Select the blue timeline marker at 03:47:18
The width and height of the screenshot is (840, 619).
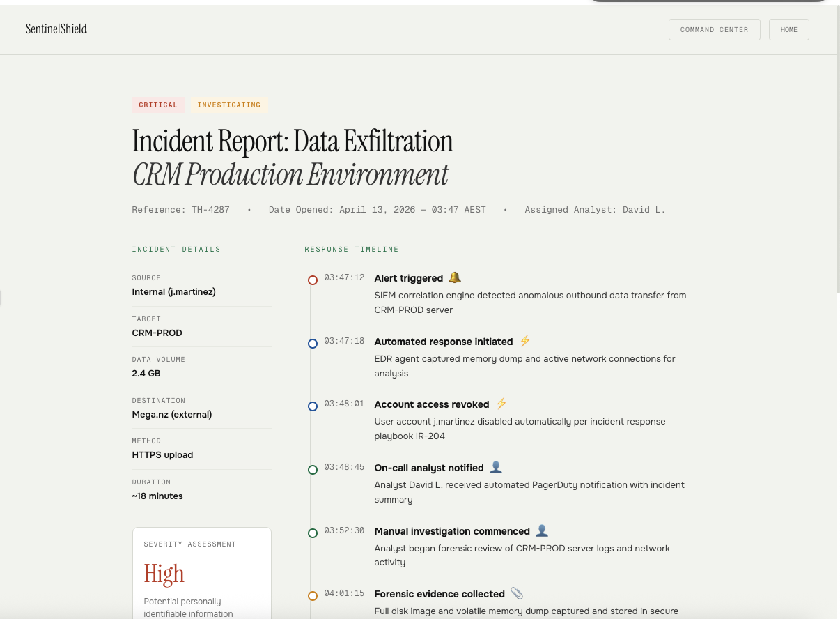313,344
